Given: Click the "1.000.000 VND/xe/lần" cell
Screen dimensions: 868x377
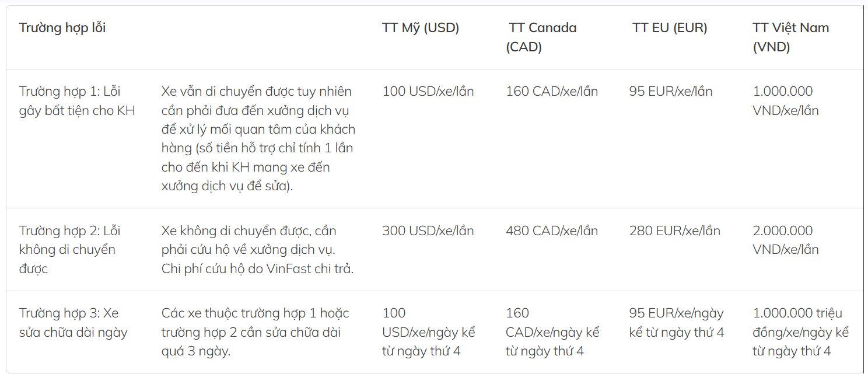Looking at the screenshot, I should (x=786, y=100).
